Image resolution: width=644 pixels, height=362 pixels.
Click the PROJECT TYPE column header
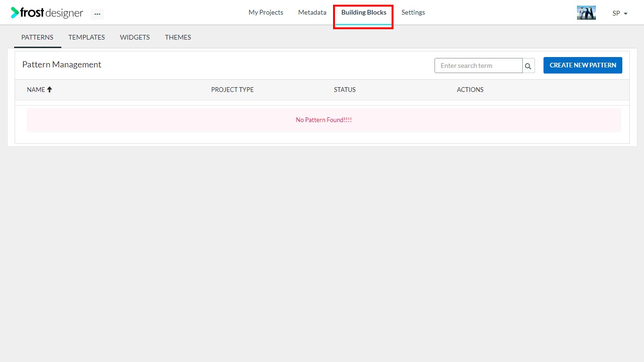[x=232, y=90]
